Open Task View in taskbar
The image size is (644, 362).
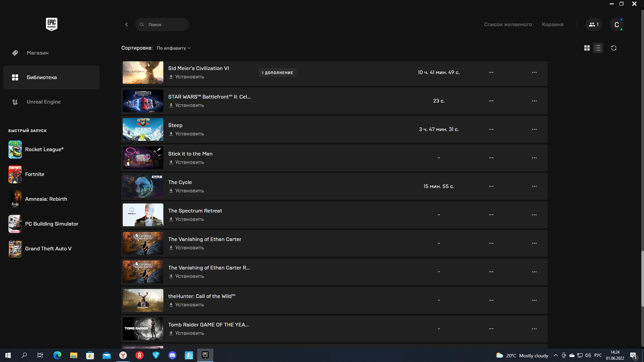pyautogui.click(x=40, y=355)
